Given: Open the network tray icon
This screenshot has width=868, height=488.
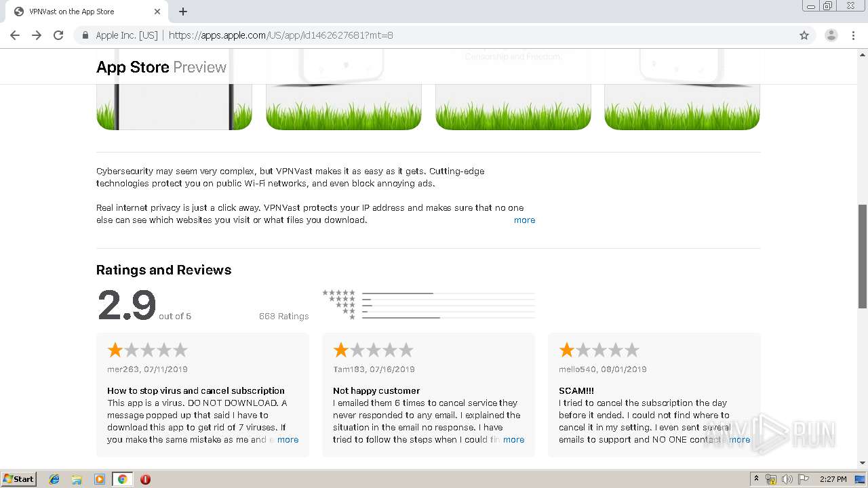Looking at the screenshot, I should pos(771,479).
